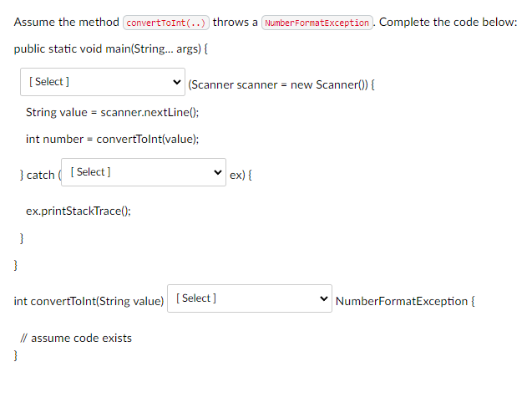The height and width of the screenshot is (418, 532).
Task: Click 'Assume the method' intro text
Action: (67, 22)
